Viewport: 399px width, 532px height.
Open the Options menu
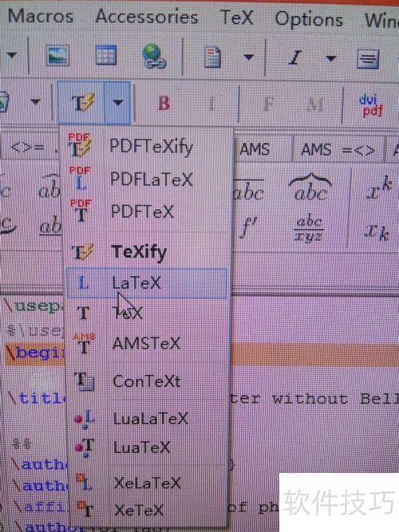[x=309, y=19]
